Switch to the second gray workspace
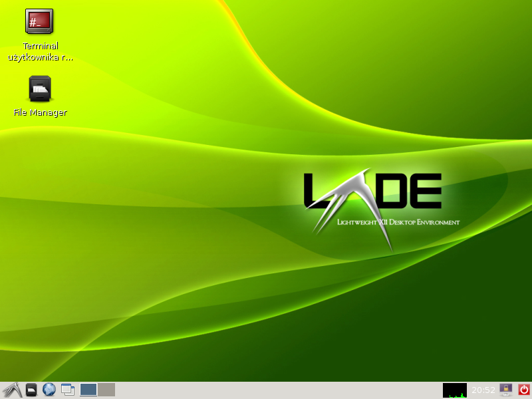Screen dimensions: 532x399 pos(106,390)
